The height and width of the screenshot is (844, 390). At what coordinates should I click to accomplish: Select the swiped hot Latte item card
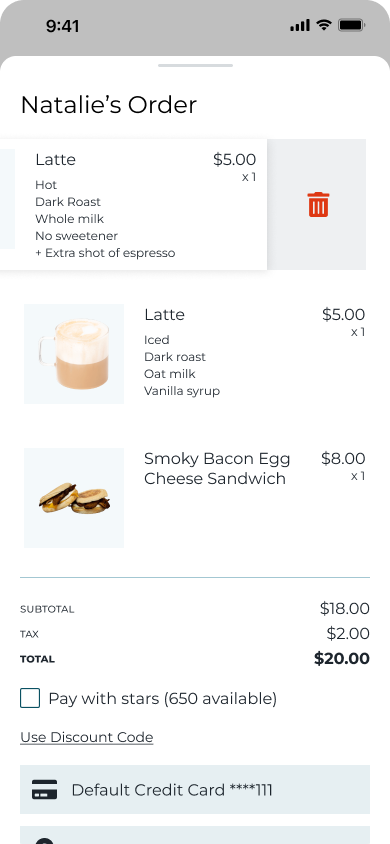coord(133,205)
